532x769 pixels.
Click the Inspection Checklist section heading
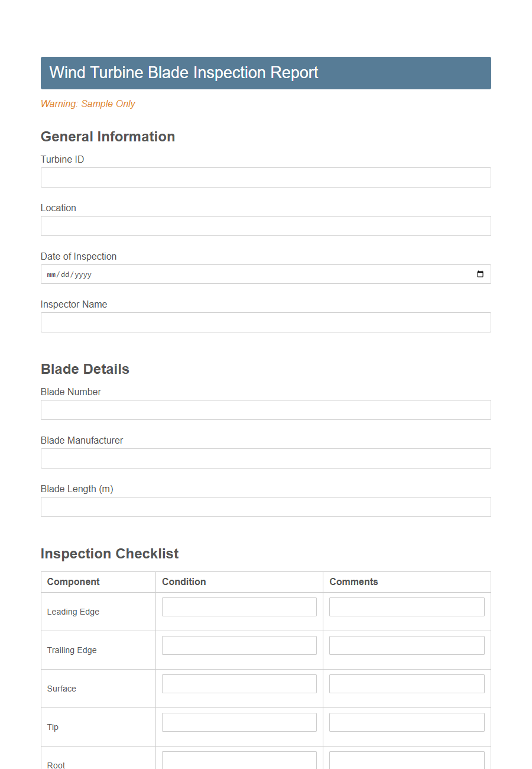[109, 554]
